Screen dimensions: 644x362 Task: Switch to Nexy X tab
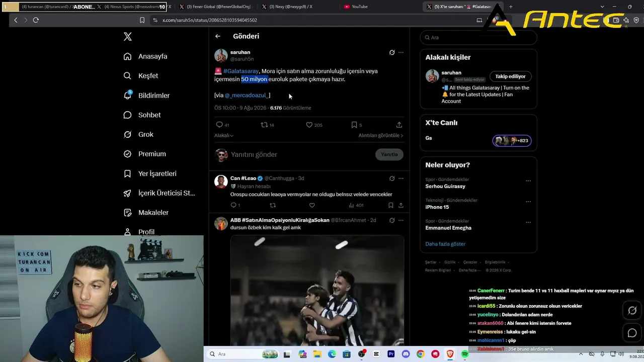291,7
